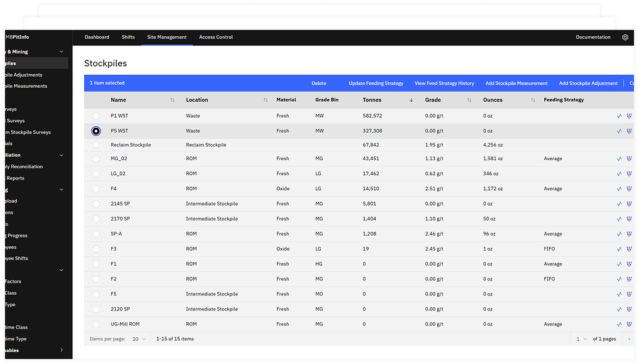
Task: Collapse sidebar section chevron above Factors item
Action: pyautogui.click(x=62, y=271)
